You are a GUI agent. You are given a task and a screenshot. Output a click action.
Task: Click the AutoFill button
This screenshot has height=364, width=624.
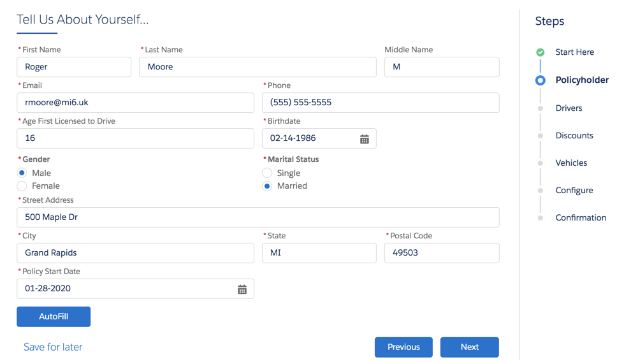pos(54,317)
